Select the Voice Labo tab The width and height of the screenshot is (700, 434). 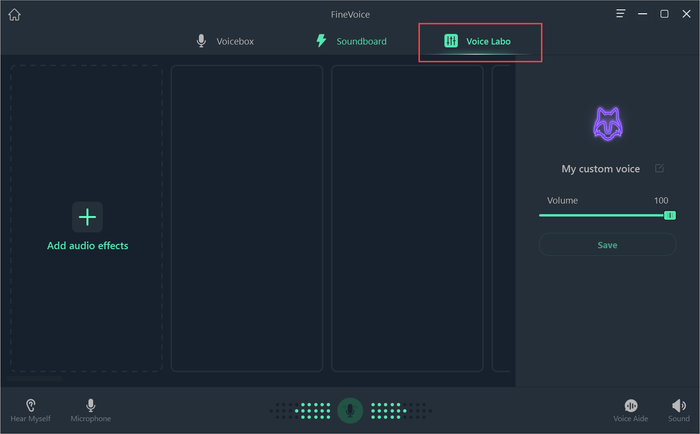pyautogui.click(x=478, y=41)
